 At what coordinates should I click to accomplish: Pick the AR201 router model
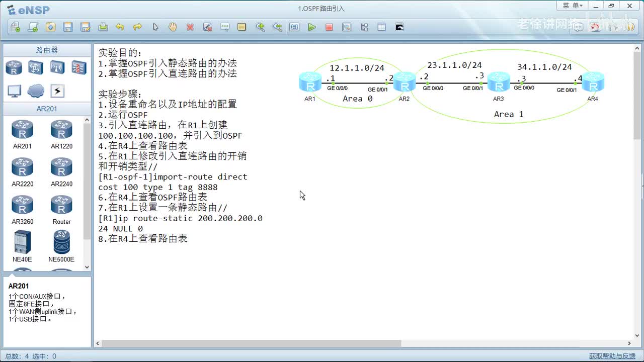[x=22, y=134]
